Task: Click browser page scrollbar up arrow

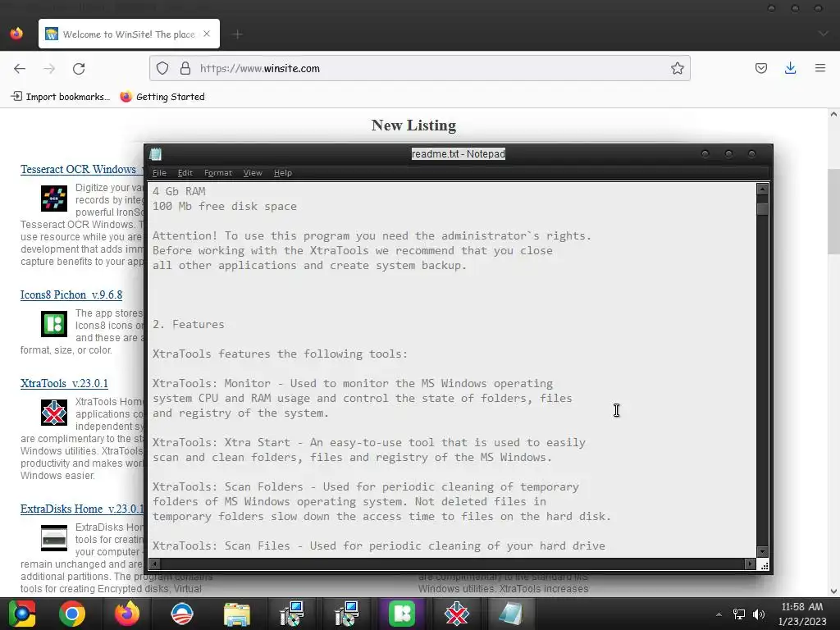Action: (833, 114)
